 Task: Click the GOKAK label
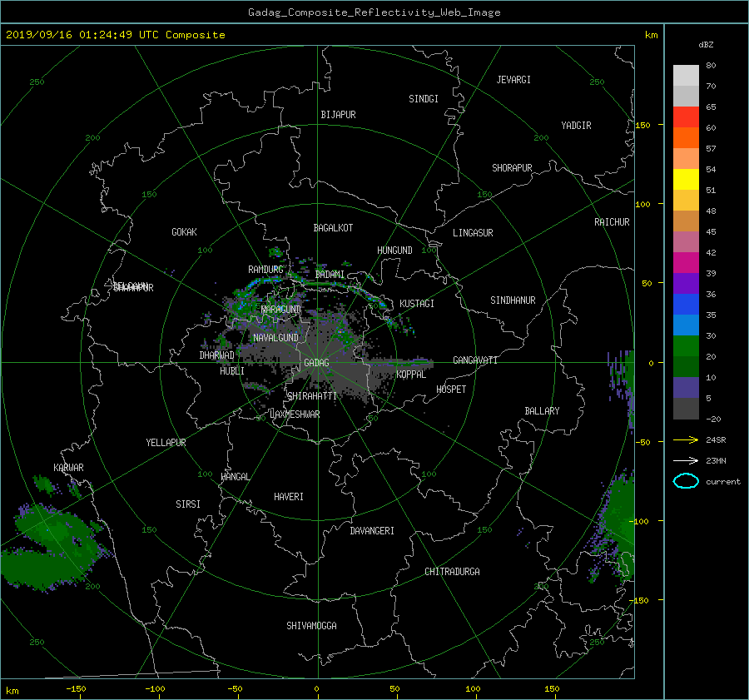coord(184,232)
